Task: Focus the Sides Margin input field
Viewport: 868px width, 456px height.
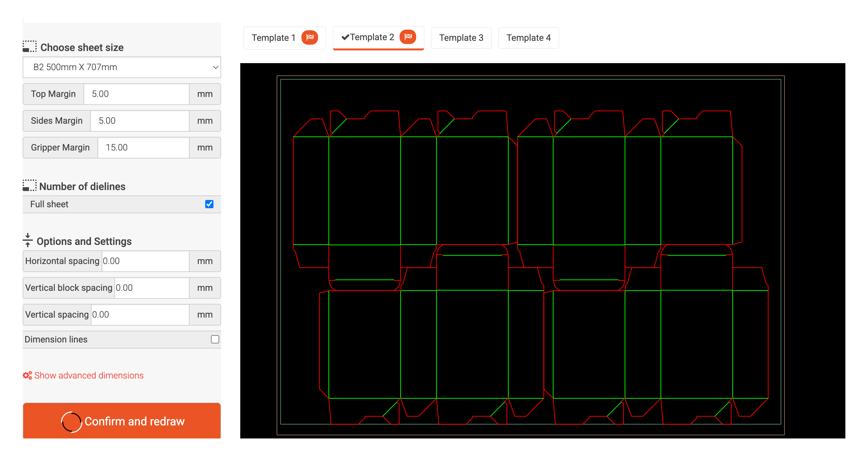Action: click(140, 121)
